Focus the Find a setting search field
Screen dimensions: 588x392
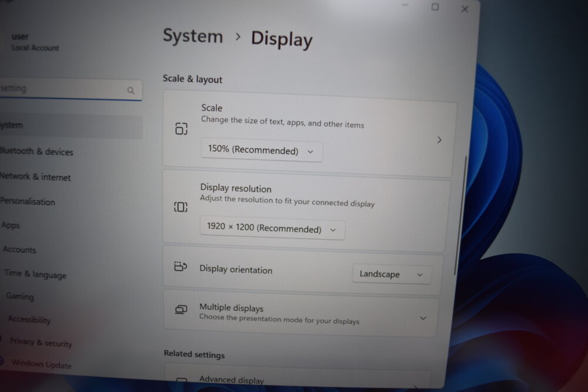[70, 89]
